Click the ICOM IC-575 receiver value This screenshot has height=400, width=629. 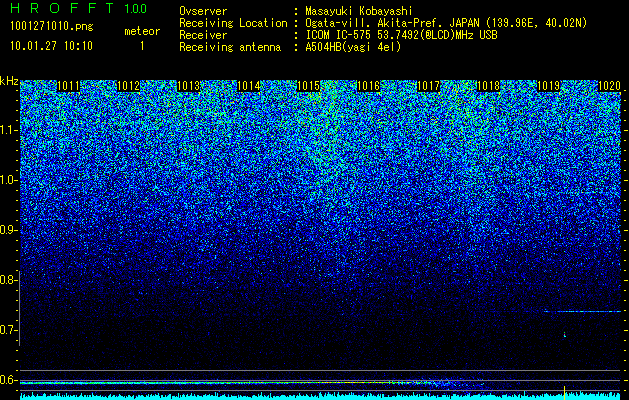tap(401, 35)
